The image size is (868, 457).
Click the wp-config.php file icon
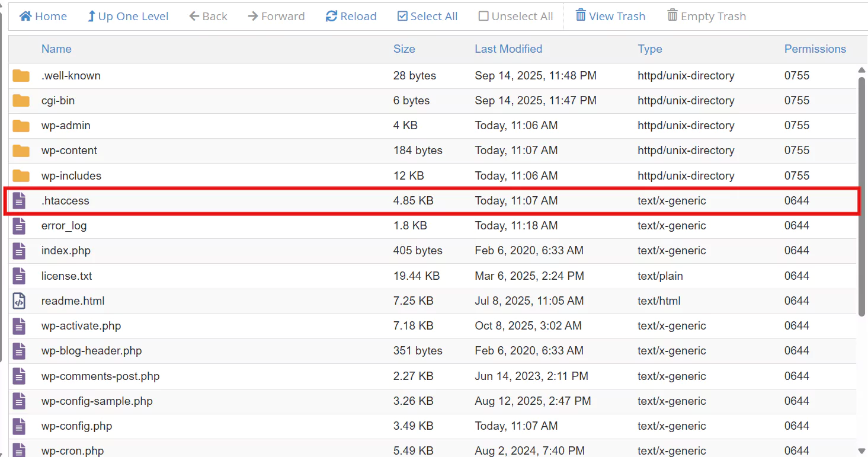pyautogui.click(x=20, y=426)
